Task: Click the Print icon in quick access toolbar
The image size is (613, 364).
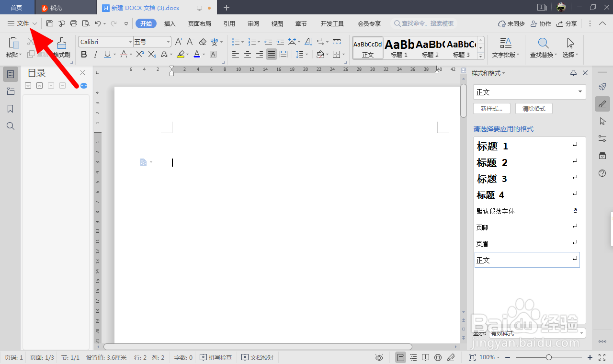Action: [x=74, y=23]
